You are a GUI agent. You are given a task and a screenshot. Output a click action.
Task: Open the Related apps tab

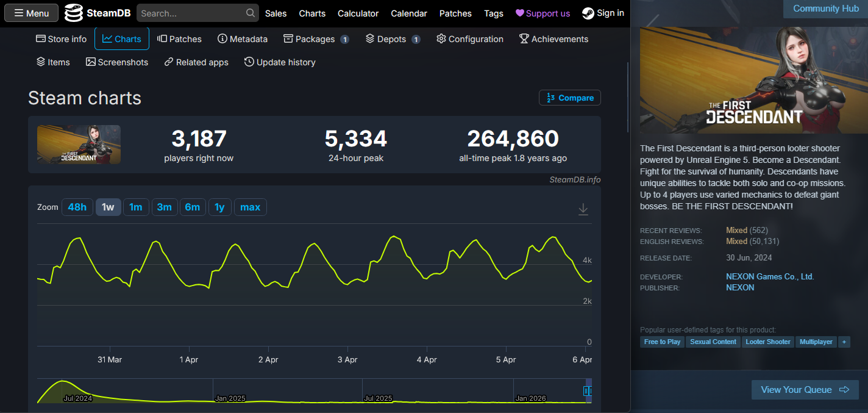point(196,62)
